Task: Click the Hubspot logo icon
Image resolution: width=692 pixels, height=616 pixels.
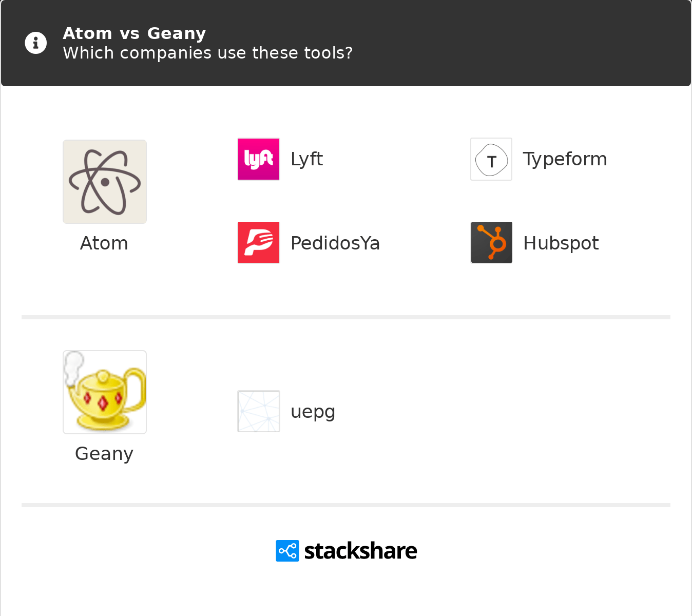Action: [x=491, y=242]
